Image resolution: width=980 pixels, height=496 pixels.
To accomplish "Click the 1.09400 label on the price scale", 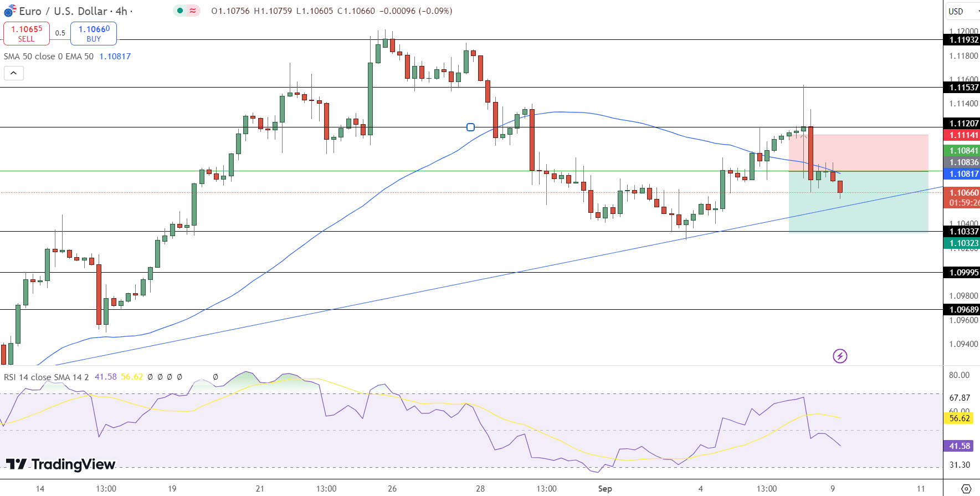I will (x=963, y=344).
